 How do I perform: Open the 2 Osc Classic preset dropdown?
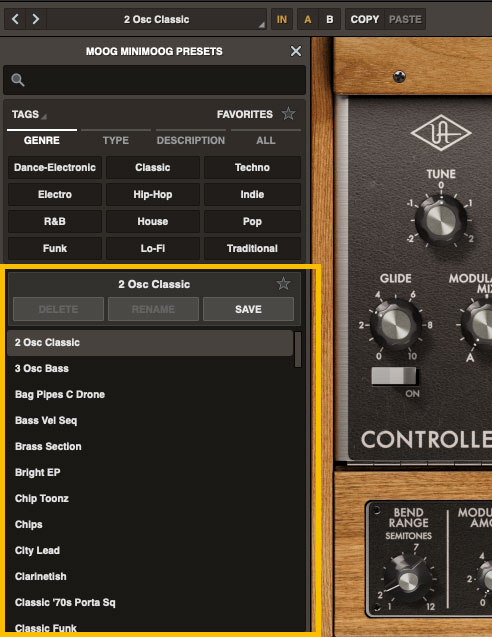[x=157, y=19]
